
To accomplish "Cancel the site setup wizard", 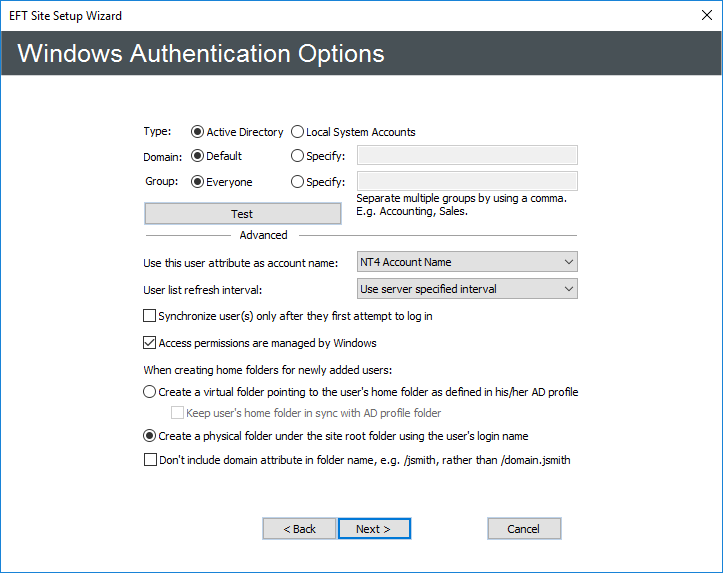I will 524,529.
